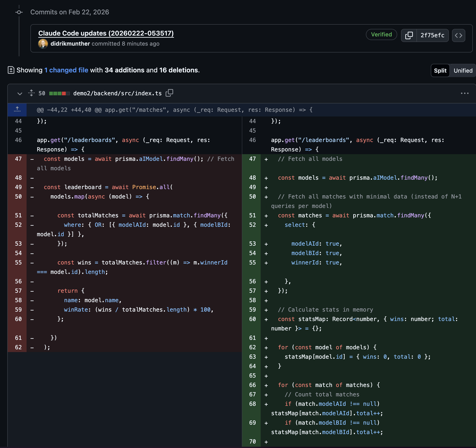The width and height of the screenshot is (476, 448).
Task: Open the Claude Code updates commit title
Action: [106, 33]
